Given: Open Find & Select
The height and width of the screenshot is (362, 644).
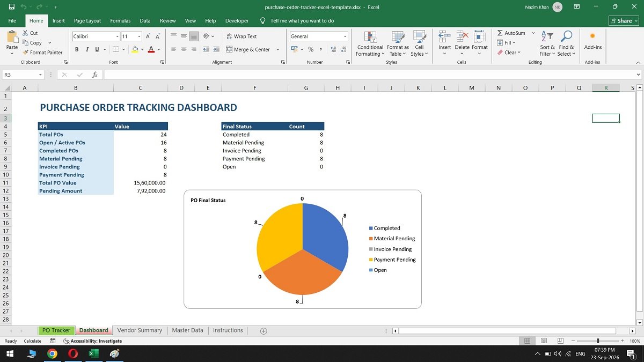Looking at the screenshot, I should (566, 43).
